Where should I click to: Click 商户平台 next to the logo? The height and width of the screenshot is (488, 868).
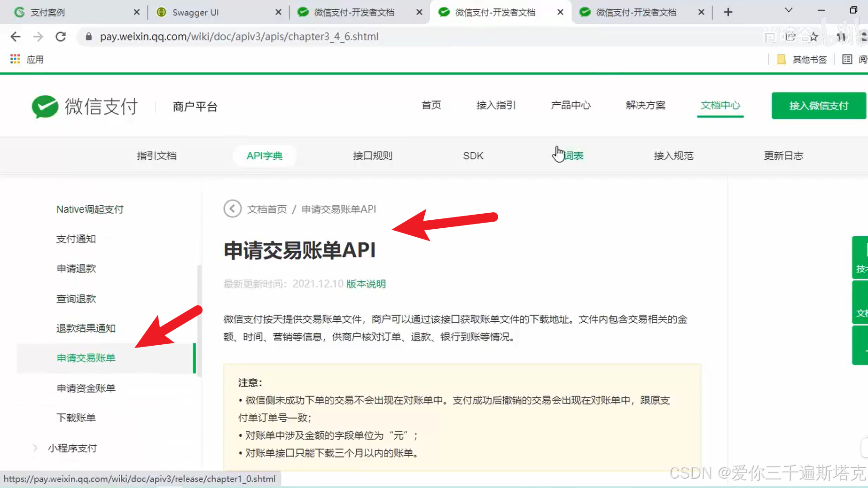(195, 107)
